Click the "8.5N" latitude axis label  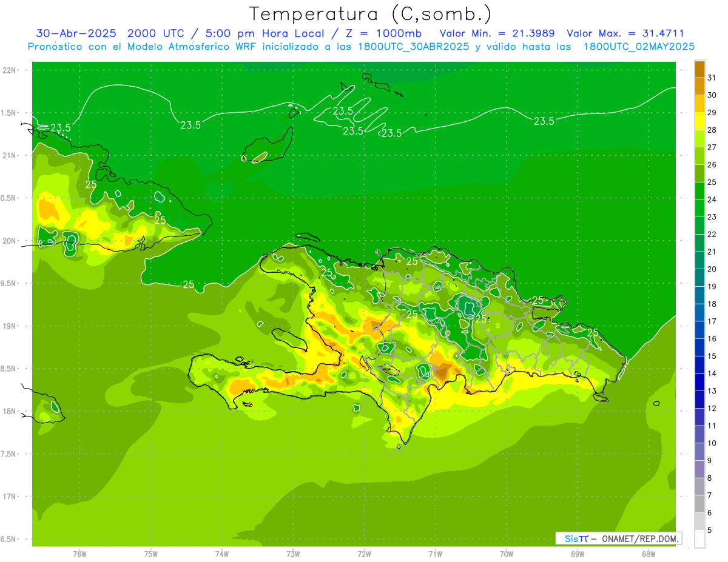pos(9,369)
